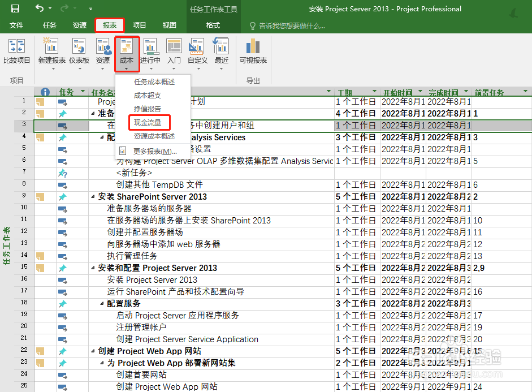The image size is (532, 392).
Task: Select the 报表 ribbon tab
Action: point(110,25)
